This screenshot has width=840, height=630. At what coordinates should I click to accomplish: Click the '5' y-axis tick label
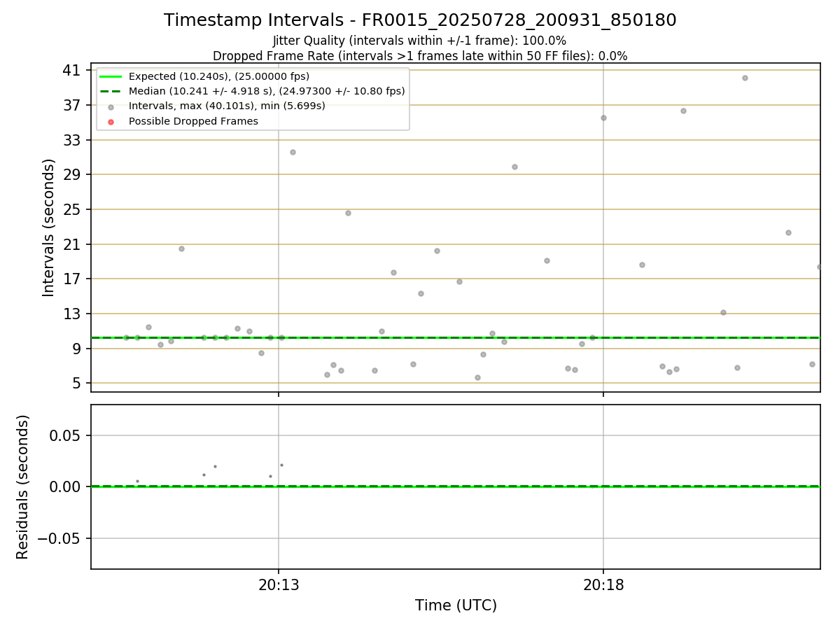[x=76, y=383]
